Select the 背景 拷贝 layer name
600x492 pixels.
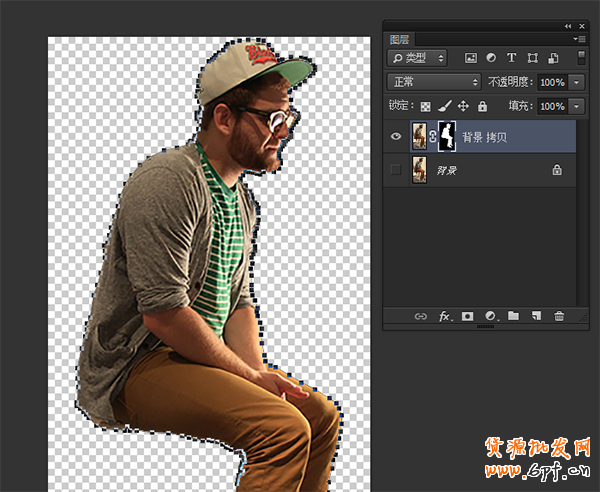point(484,137)
